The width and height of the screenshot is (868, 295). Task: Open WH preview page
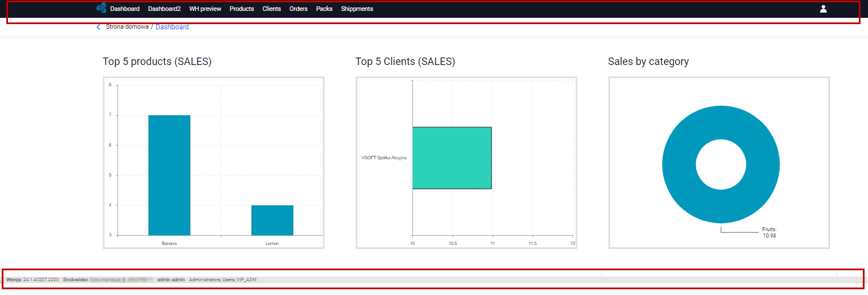click(x=205, y=9)
